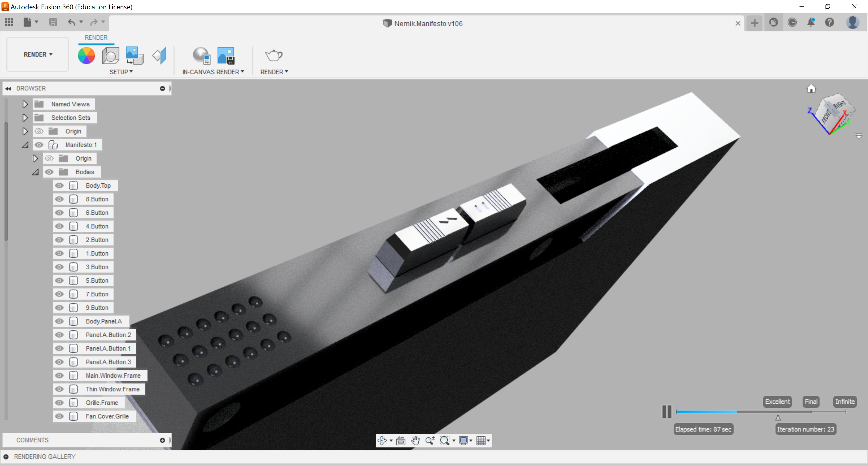Open IN-CANVAS RENDER dropdown menu
Viewport: 868px width, 466px height.
pyautogui.click(x=213, y=72)
